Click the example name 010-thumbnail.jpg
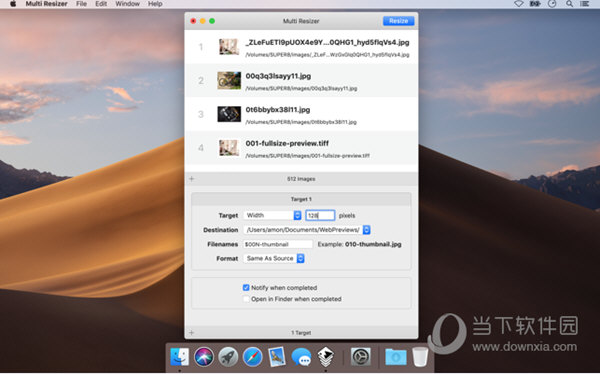The width and height of the screenshot is (600, 374). [x=373, y=244]
